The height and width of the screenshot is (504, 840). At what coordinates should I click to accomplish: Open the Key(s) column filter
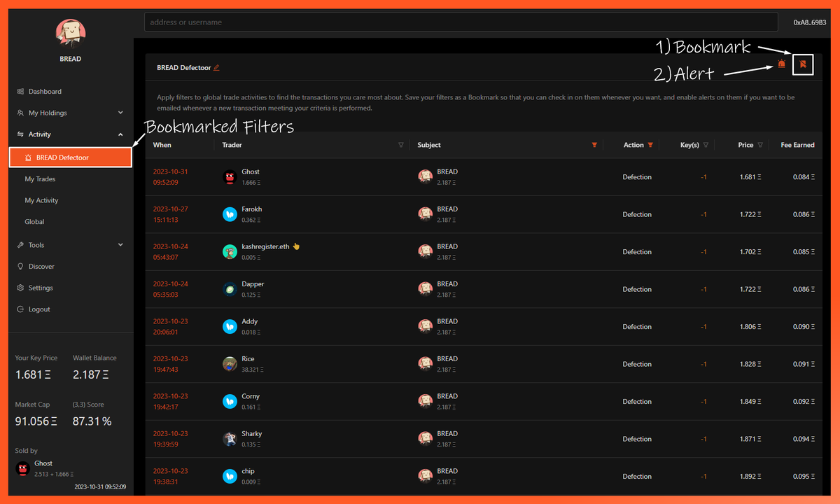[x=706, y=145]
